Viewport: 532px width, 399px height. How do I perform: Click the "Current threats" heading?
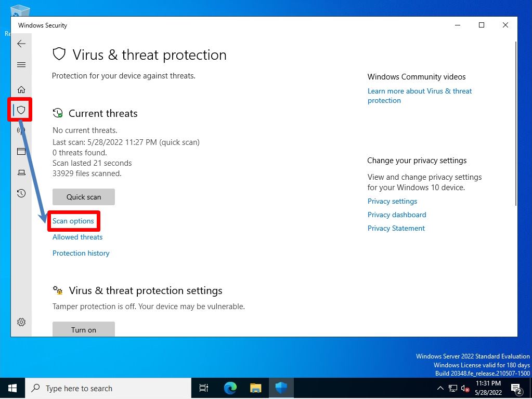103,113
